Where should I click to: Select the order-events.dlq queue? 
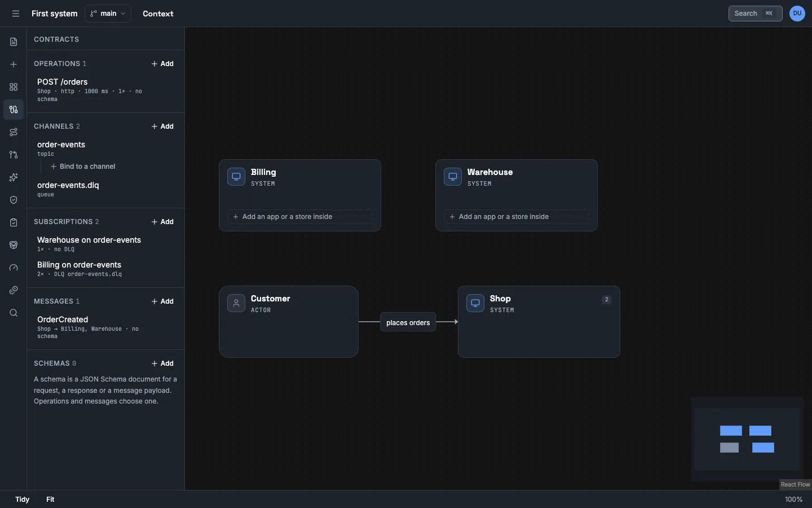click(105, 189)
